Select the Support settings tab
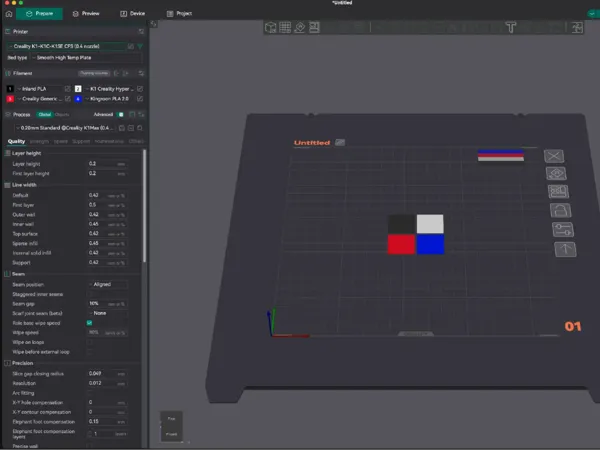The width and height of the screenshot is (600, 450). [x=81, y=141]
